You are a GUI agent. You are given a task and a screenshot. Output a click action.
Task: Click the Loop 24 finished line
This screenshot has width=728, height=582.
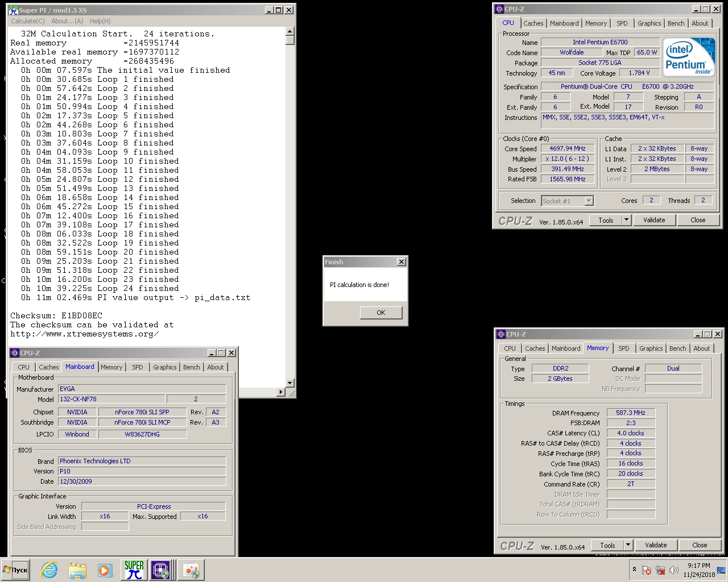[x=100, y=288]
